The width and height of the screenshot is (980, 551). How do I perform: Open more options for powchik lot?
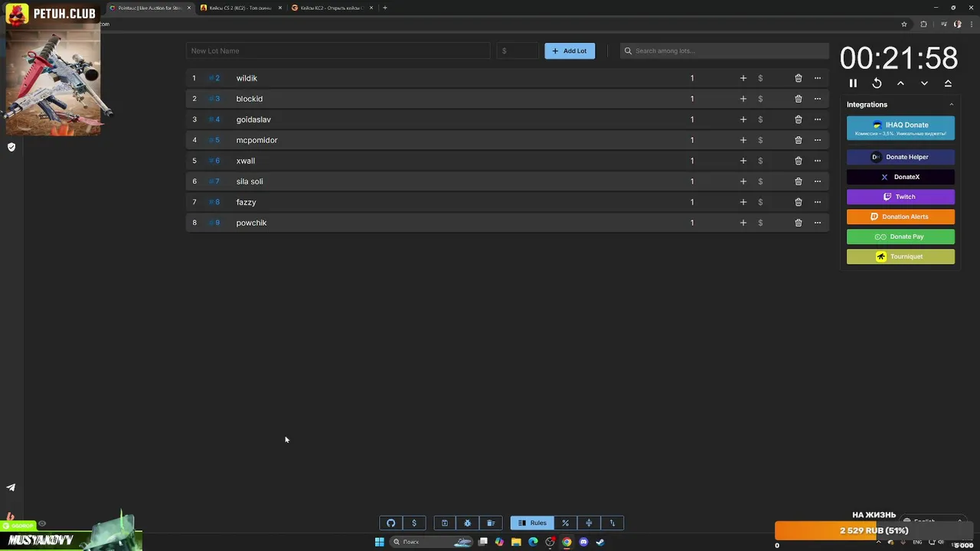pos(817,223)
